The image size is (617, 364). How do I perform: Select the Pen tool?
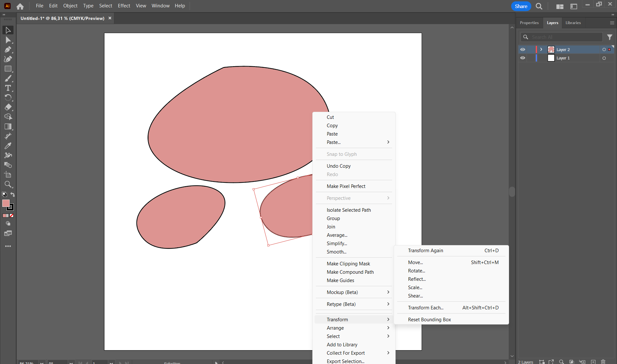click(8, 49)
